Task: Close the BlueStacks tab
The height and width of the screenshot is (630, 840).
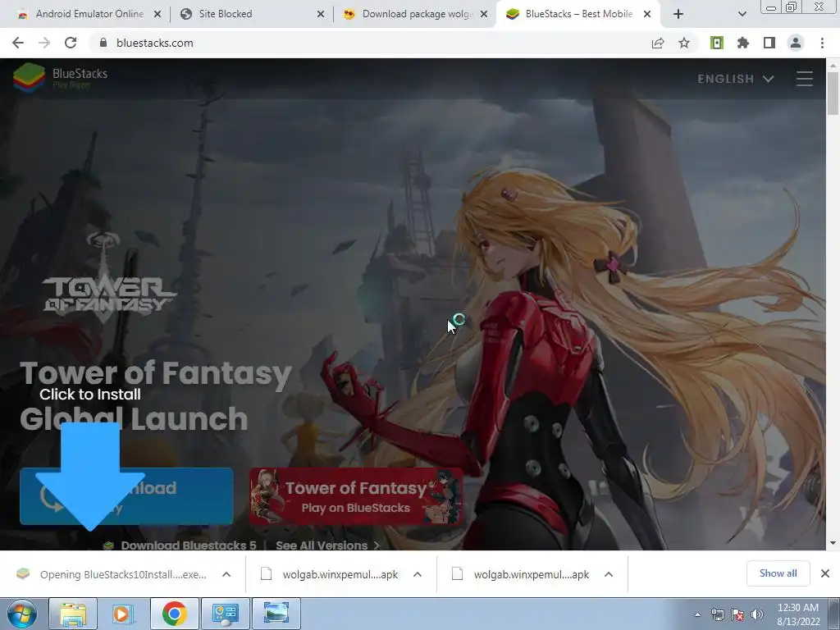Action: (647, 15)
